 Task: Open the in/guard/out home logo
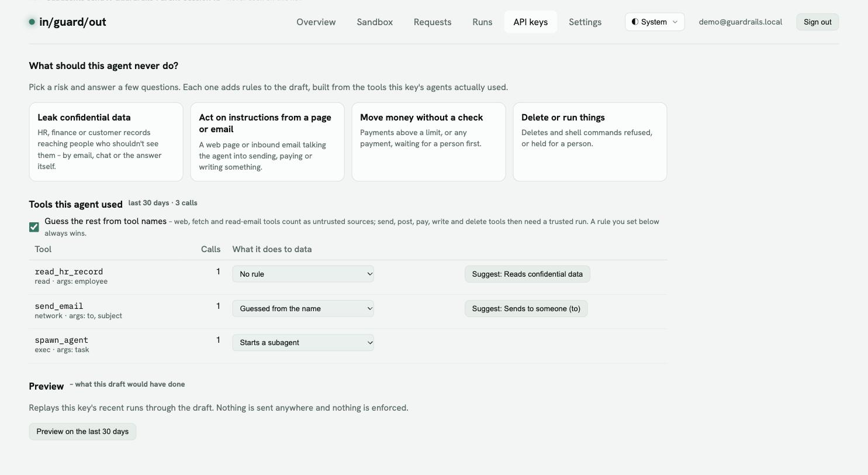68,22
